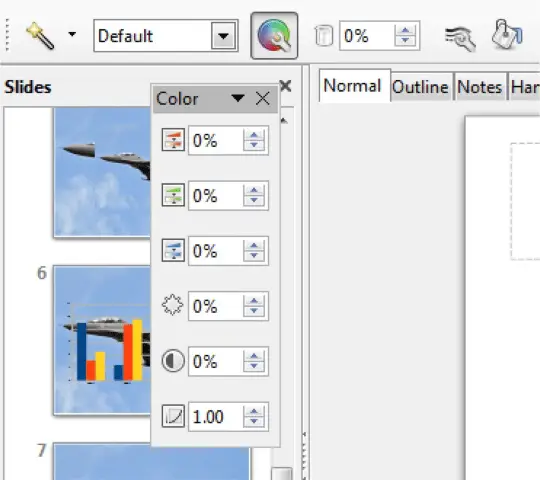Screen dimensions: 540x480
Task: Click the Transparency bucket icon
Action: tap(323, 36)
